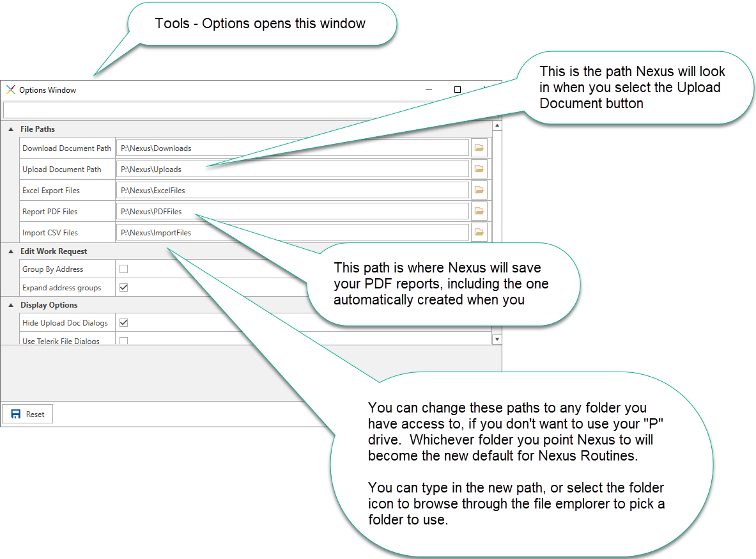The image size is (756, 559).
Task: Collapse the Edit Work Request section
Action: pos(11,251)
